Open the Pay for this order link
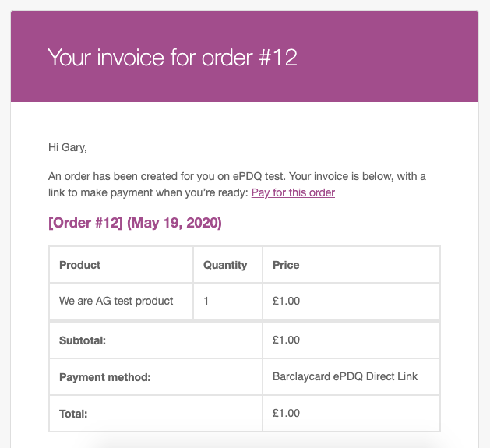 (293, 192)
